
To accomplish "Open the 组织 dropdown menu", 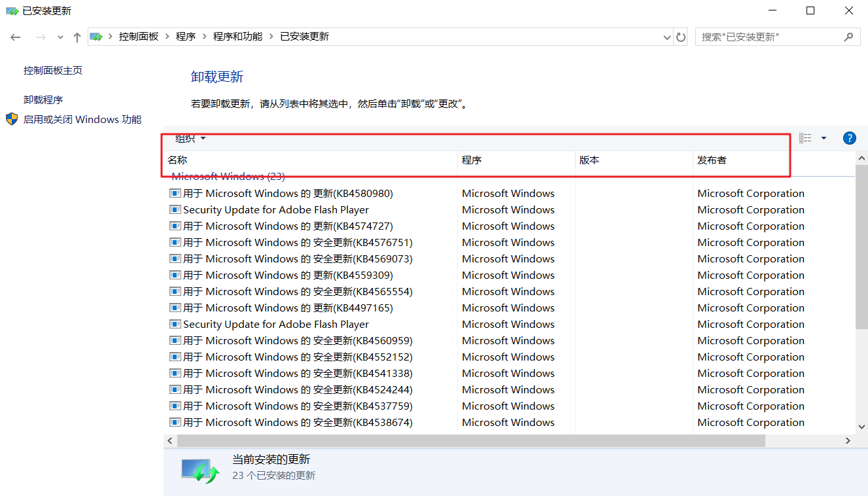I will click(x=190, y=138).
